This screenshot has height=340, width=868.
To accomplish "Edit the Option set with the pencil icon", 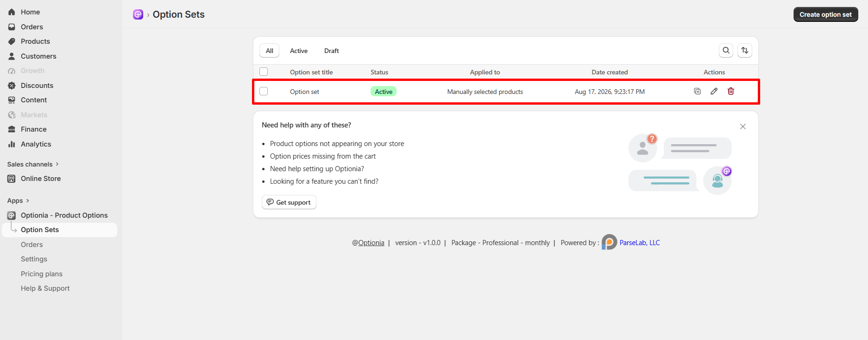I will coord(714,91).
